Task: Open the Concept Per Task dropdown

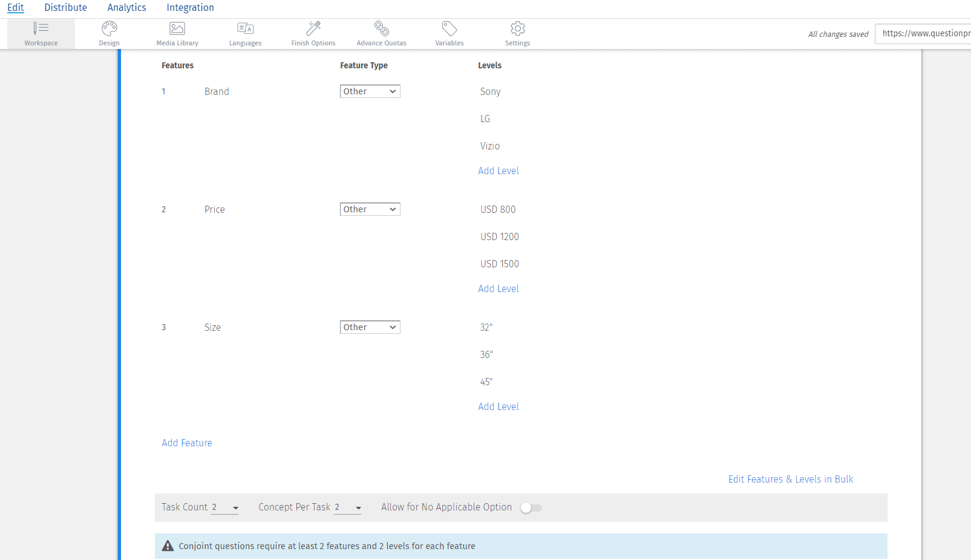Action: pos(348,507)
